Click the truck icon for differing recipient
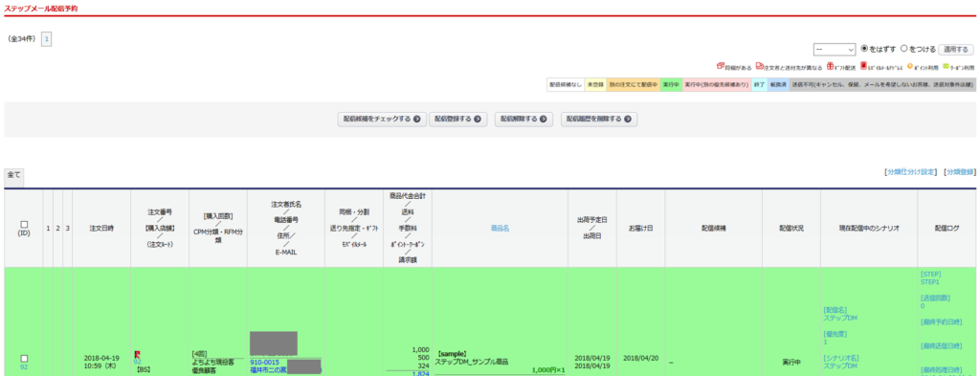 (759, 66)
